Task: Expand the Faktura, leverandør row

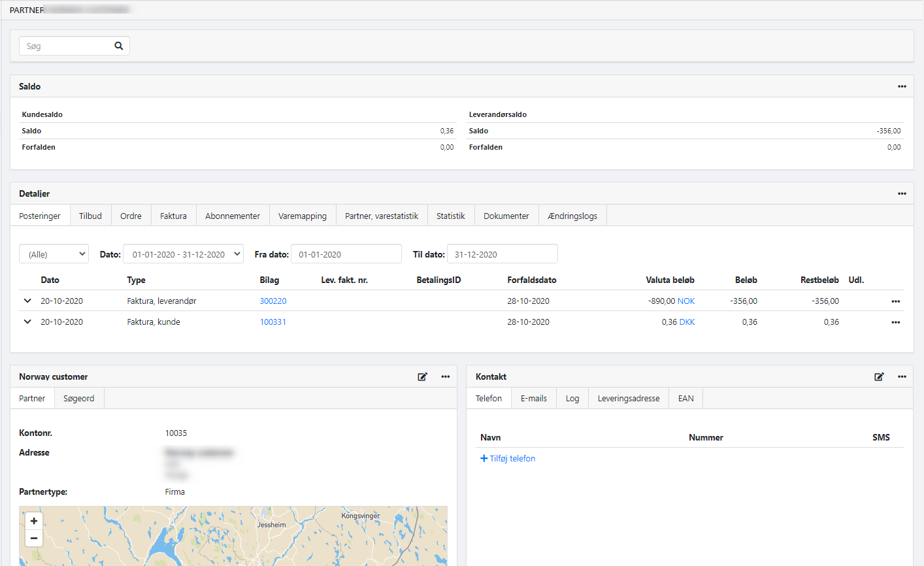Action: click(27, 301)
